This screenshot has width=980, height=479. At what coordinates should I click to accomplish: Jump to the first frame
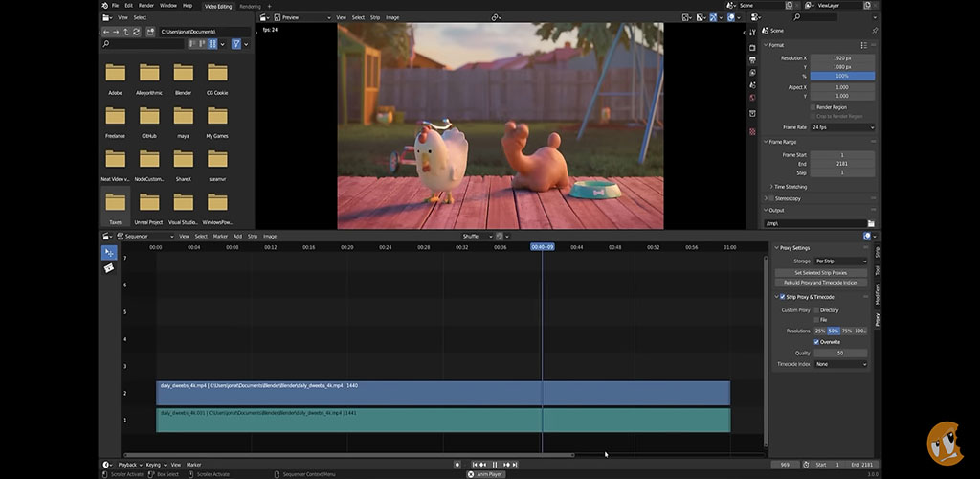point(475,465)
